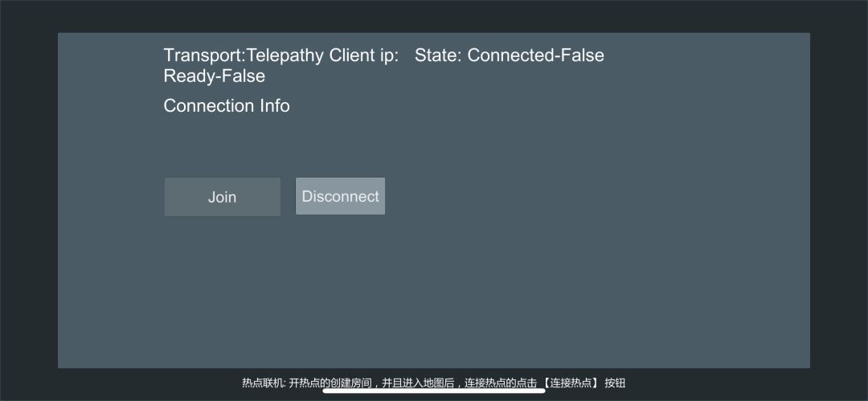The height and width of the screenshot is (401, 868).
Task: Click the Disconnect button
Action: (x=340, y=197)
